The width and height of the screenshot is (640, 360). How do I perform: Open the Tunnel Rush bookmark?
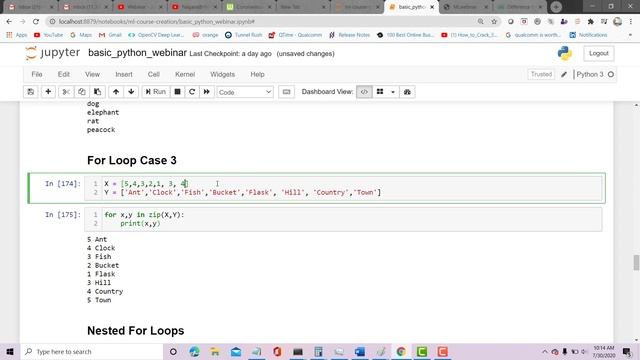[x=243, y=35]
